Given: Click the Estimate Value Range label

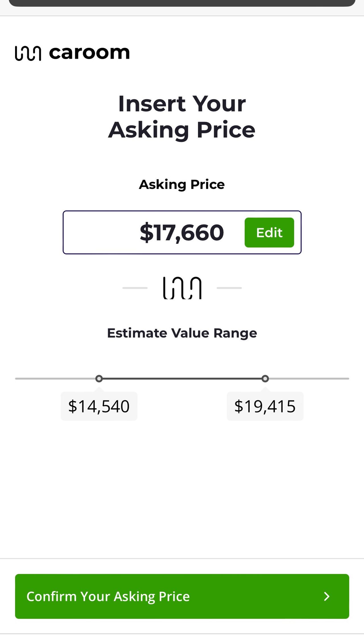Looking at the screenshot, I should 182,333.
